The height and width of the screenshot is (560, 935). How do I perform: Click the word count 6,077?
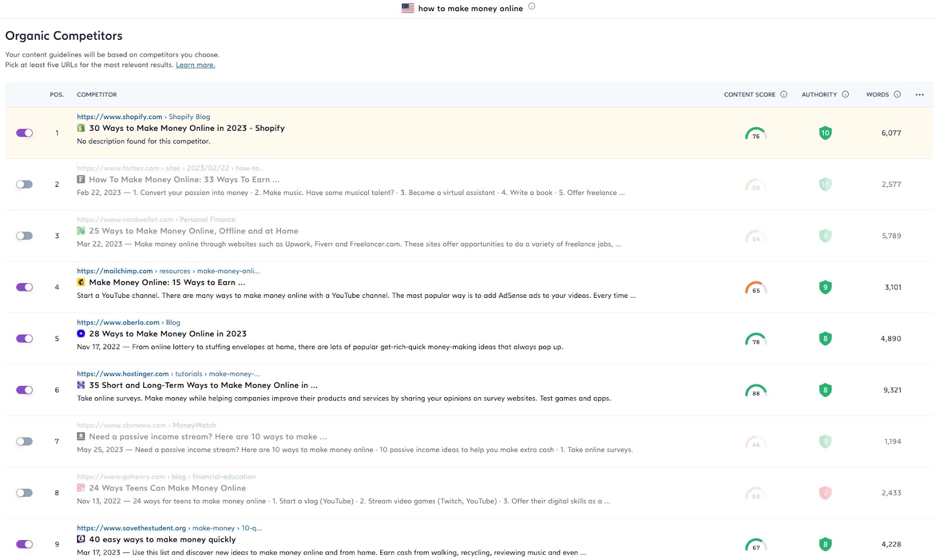tap(891, 133)
